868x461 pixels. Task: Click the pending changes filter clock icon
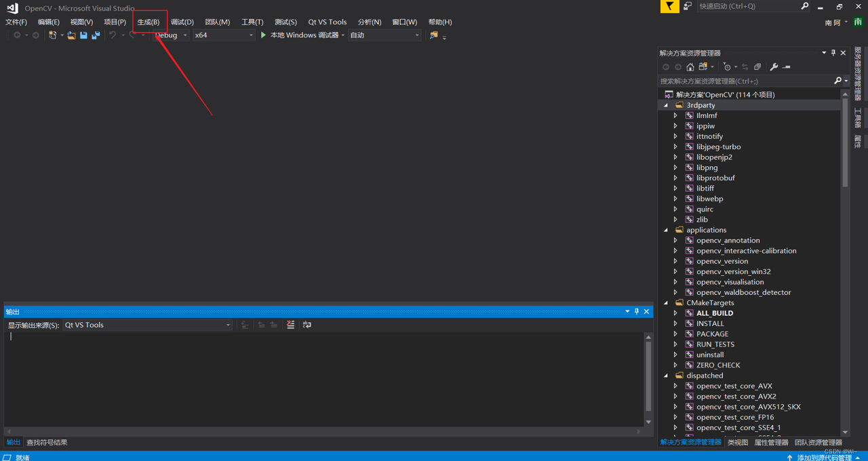(x=727, y=67)
